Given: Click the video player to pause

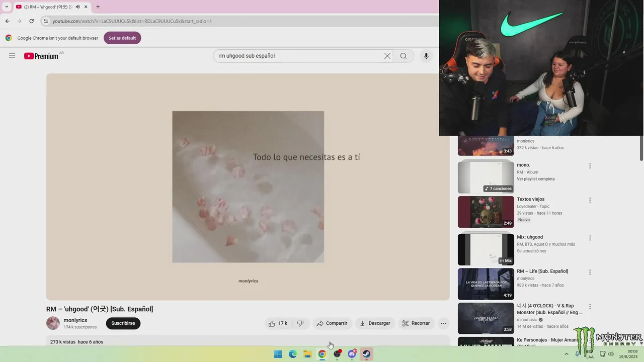Looking at the screenshot, I should tap(248, 187).
